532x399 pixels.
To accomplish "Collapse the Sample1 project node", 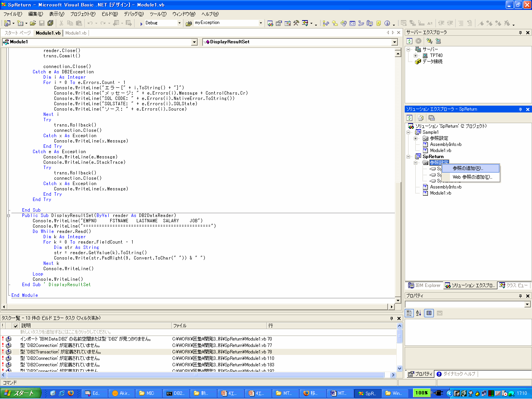I will click(408, 132).
